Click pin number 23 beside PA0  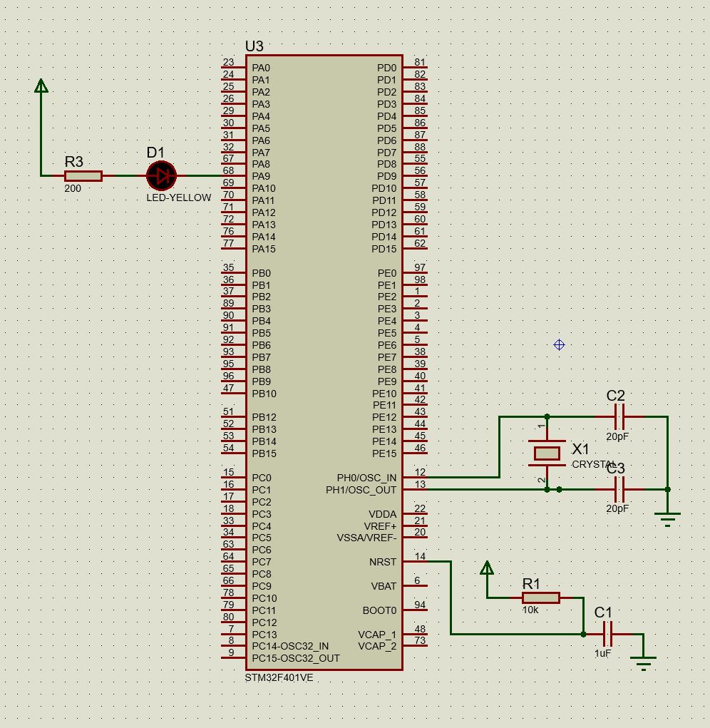pyautogui.click(x=228, y=62)
